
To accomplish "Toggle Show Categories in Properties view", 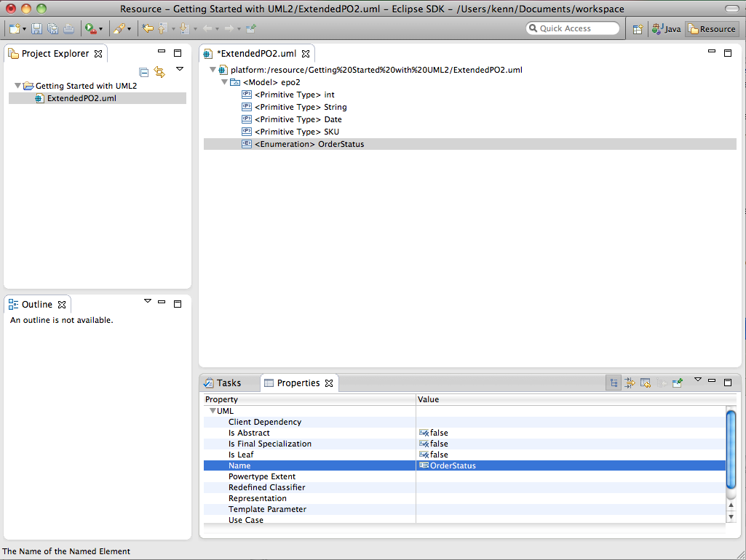I will click(x=614, y=383).
